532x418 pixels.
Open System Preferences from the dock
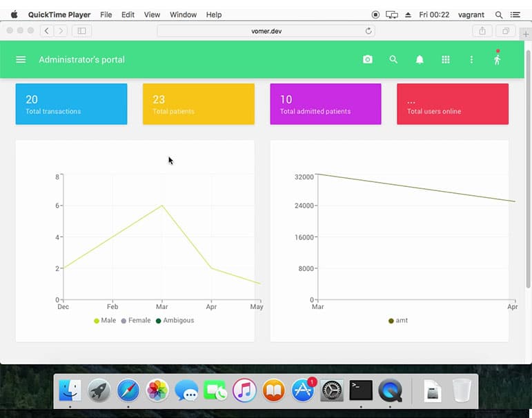point(332,390)
